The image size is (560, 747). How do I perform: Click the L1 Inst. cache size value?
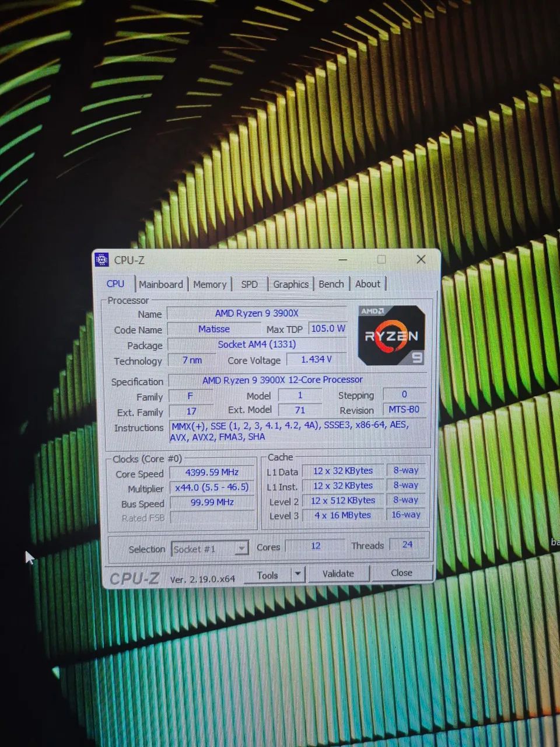click(343, 486)
